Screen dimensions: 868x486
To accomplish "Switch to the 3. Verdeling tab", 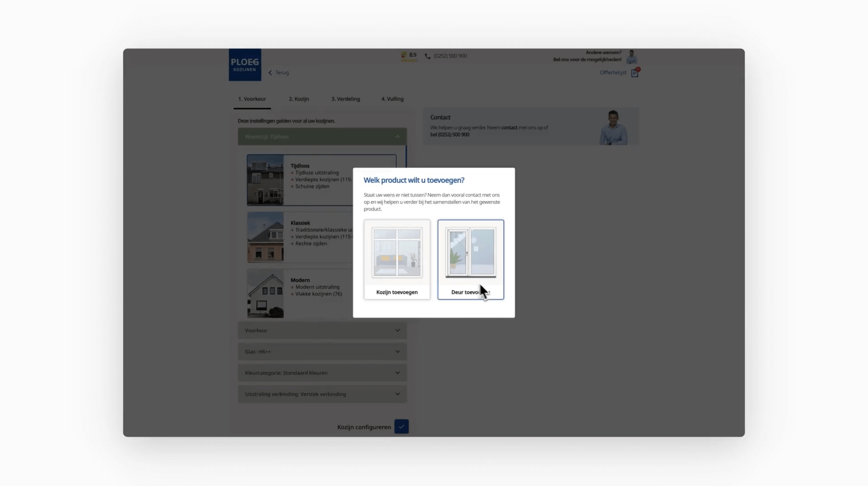I will click(x=345, y=99).
